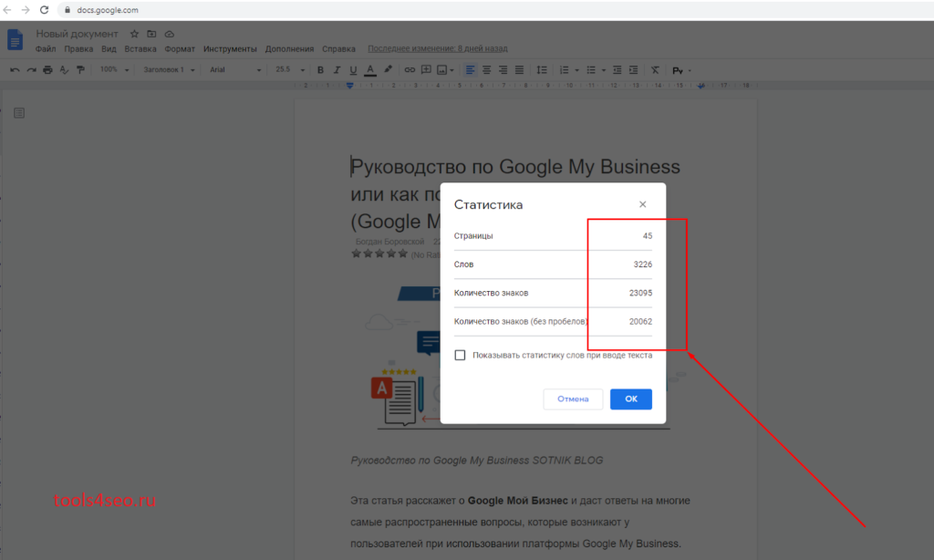
Task: Click the move to folder icon
Action: click(152, 34)
